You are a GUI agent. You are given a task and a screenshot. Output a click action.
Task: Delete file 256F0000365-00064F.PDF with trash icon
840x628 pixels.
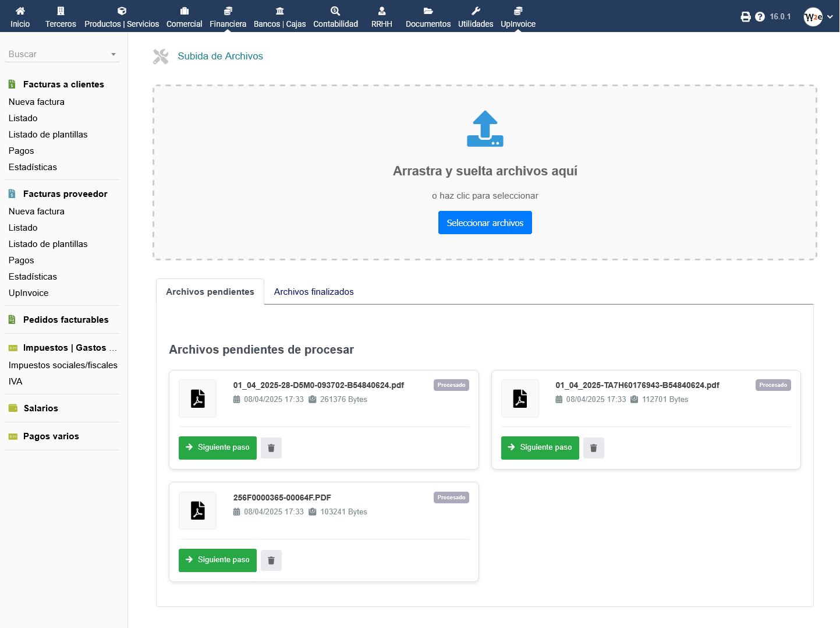click(x=271, y=560)
